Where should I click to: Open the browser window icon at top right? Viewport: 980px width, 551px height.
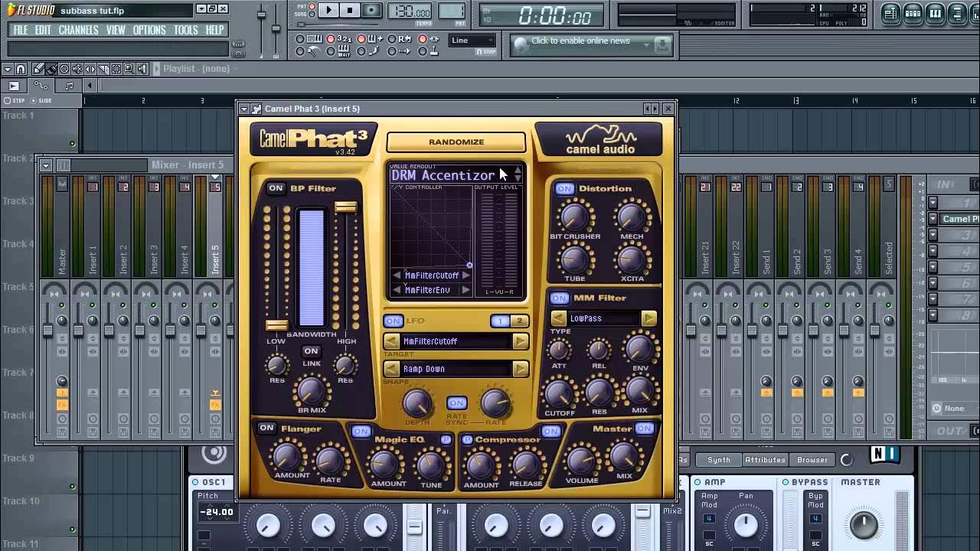[957, 14]
